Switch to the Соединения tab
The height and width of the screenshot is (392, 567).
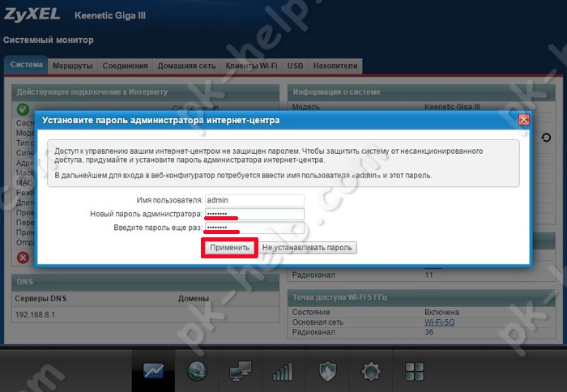tap(125, 66)
